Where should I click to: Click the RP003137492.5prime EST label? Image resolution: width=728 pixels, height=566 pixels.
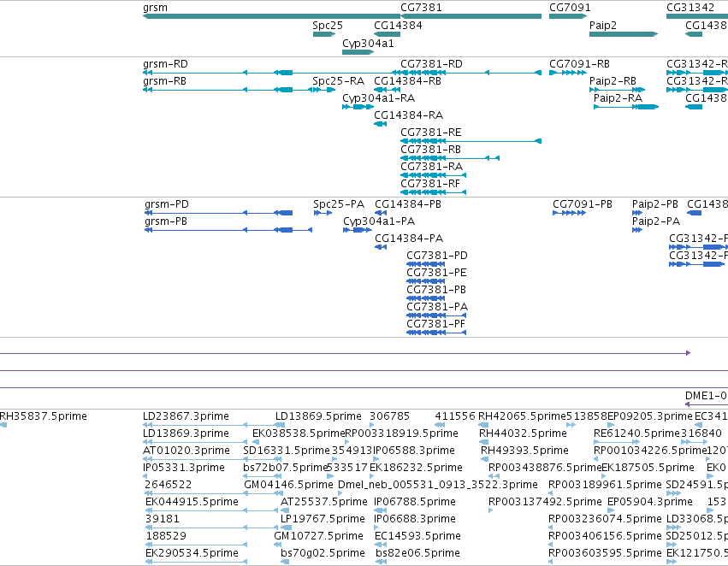545,502
